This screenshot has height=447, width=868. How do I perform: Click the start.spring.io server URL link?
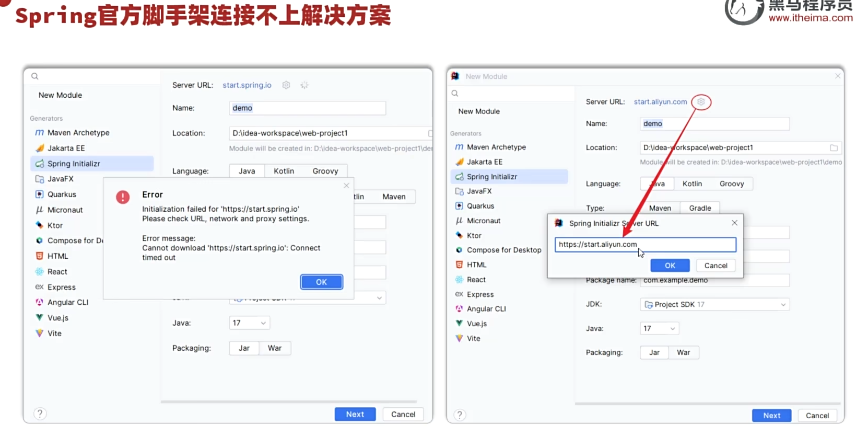click(247, 85)
